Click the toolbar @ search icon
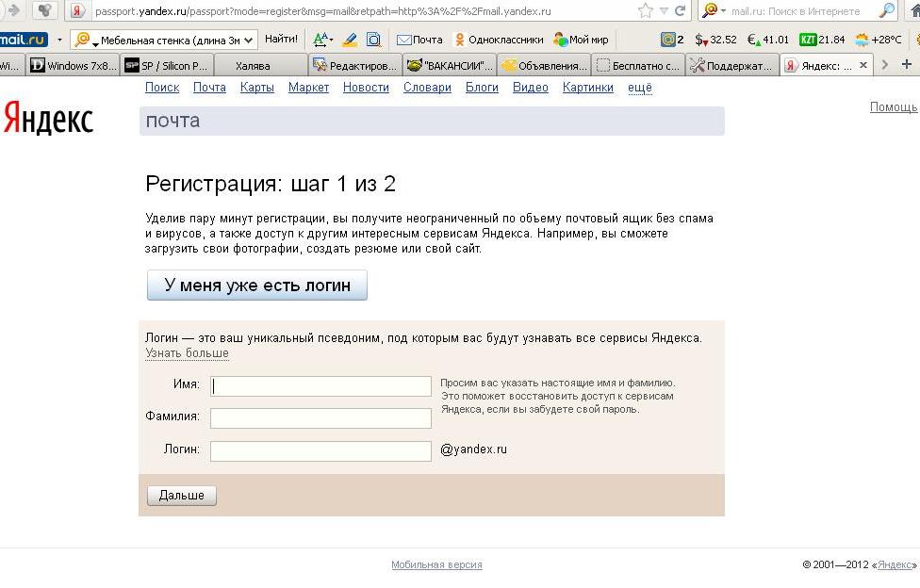The width and height of the screenshot is (920, 588). click(x=82, y=40)
